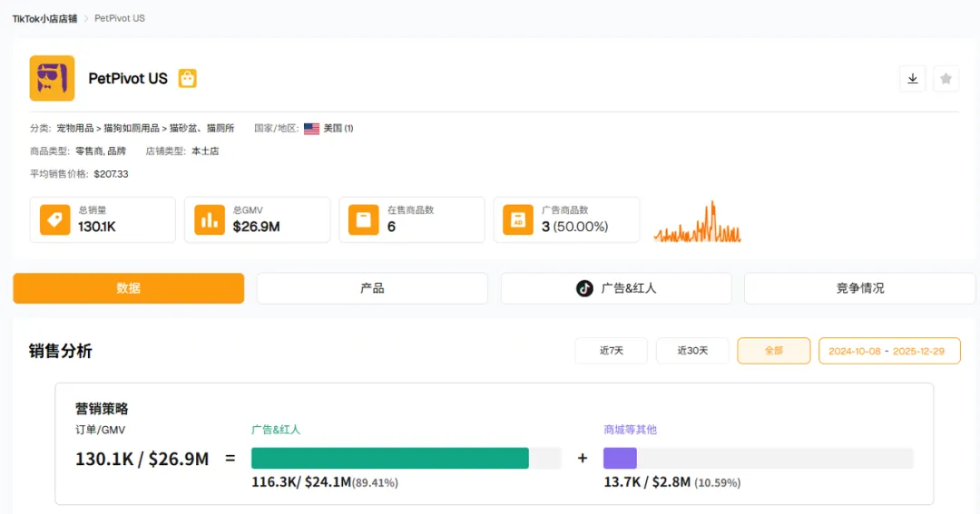Click the 在售商品数 product icon
The height and width of the screenshot is (514, 980).
[364, 219]
